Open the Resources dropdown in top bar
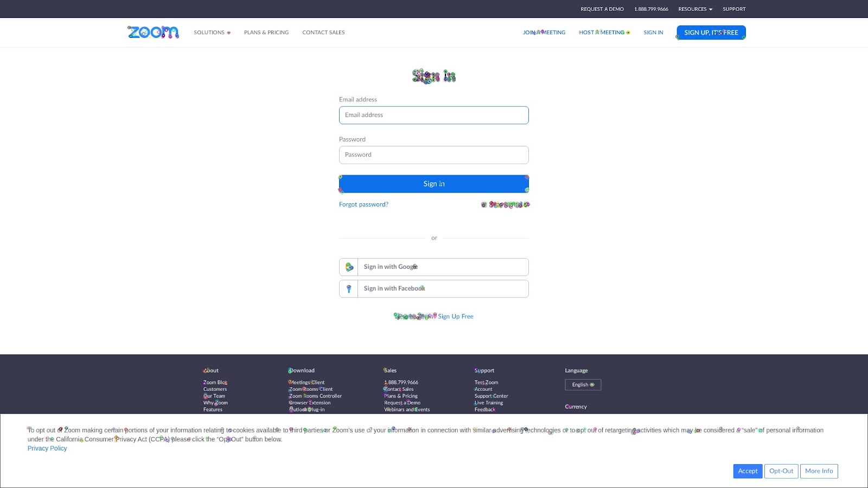The width and height of the screenshot is (868, 488). coord(695,9)
